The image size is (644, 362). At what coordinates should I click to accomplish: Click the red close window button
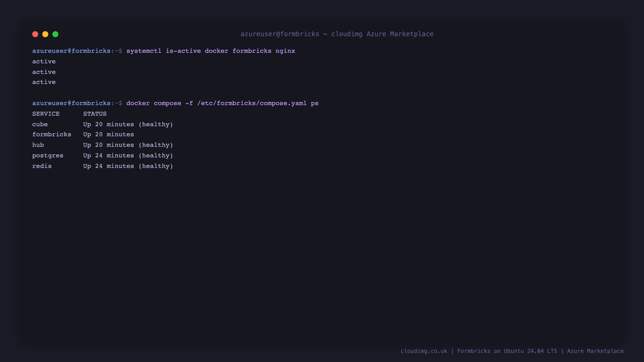tap(35, 34)
